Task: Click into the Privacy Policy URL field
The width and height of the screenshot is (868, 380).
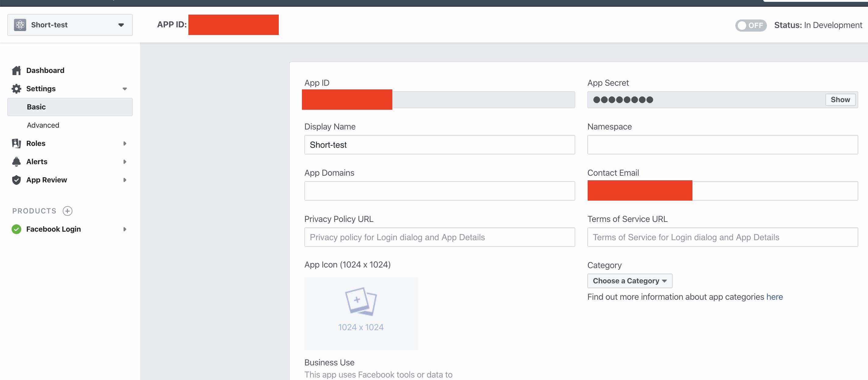Action: pos(439,237)
